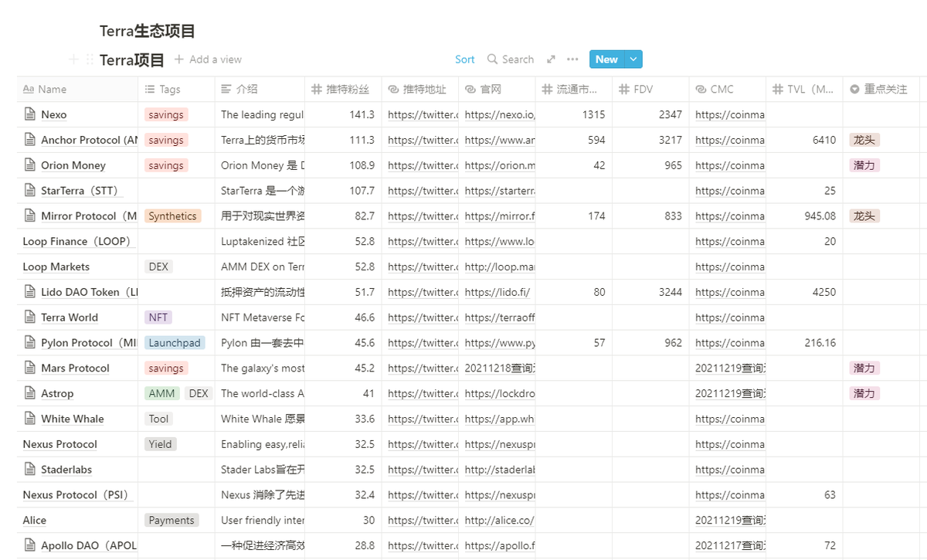Screen dimensions: 927x560
Task: Open New button dropdown arrow
Action: pos(633,59)
